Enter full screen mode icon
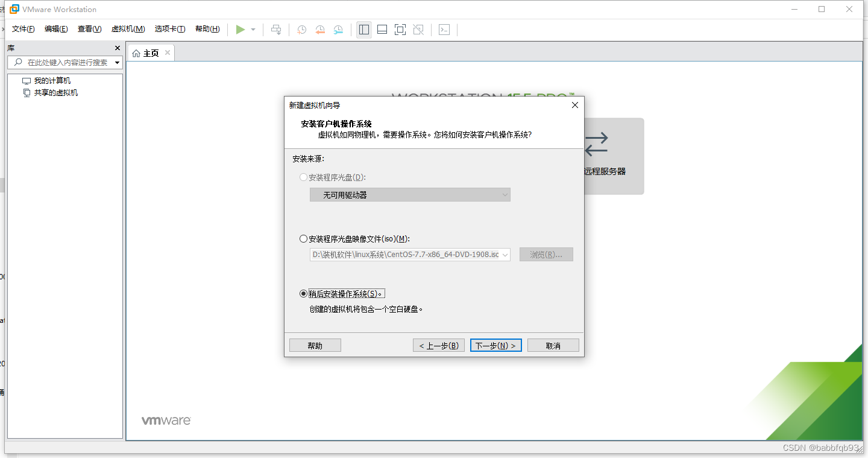This screenshot has height=458, width=868. tap(400, 30)
